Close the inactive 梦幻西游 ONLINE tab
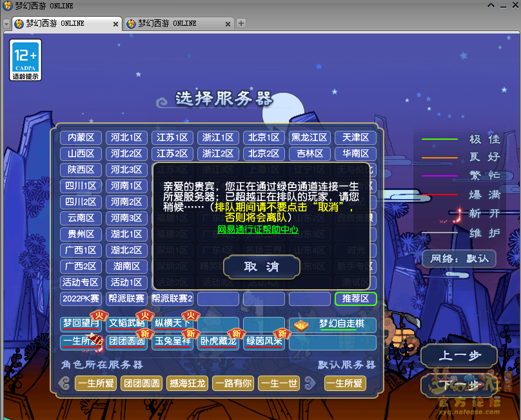The width and height of the screenshot is (521, 420). click(228, 24)
